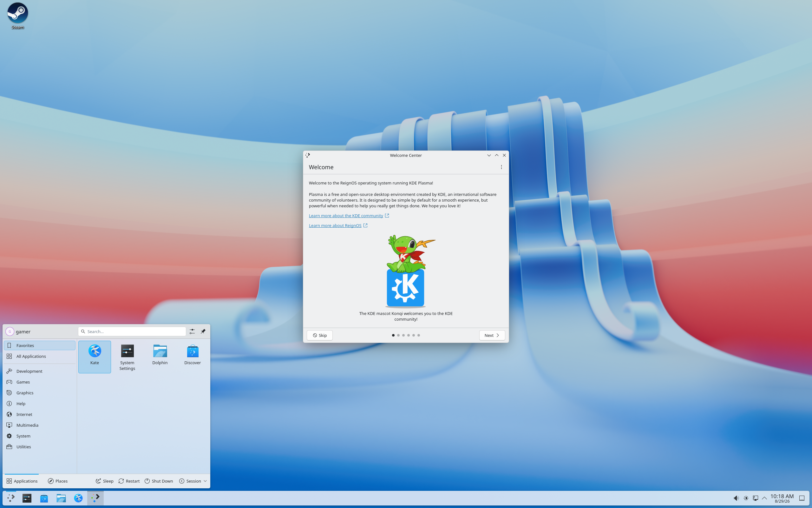Open the Multimedia category
This screenshot has width=812, height=508.
coord(40,425)
